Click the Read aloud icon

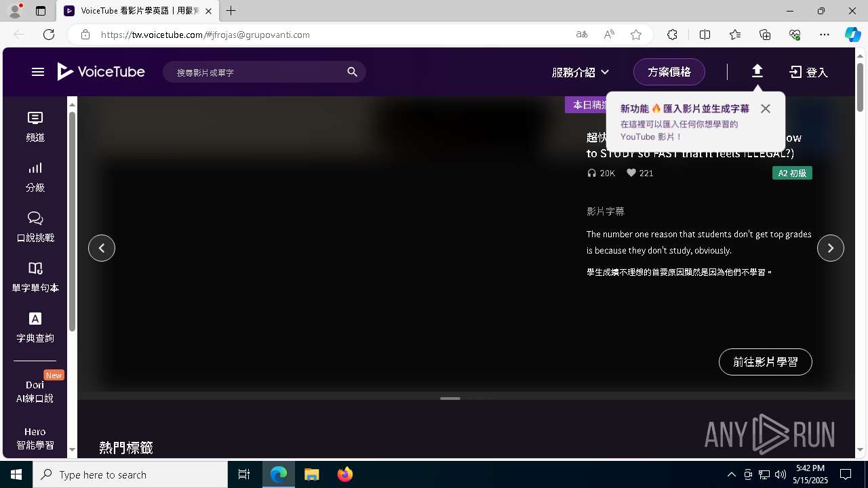click(x=609, y=35)
